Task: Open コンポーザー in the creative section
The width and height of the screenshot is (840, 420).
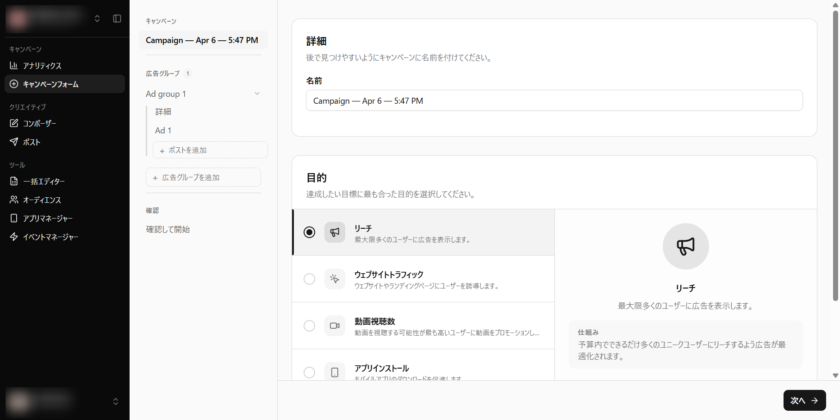Action: click(39, 123)
